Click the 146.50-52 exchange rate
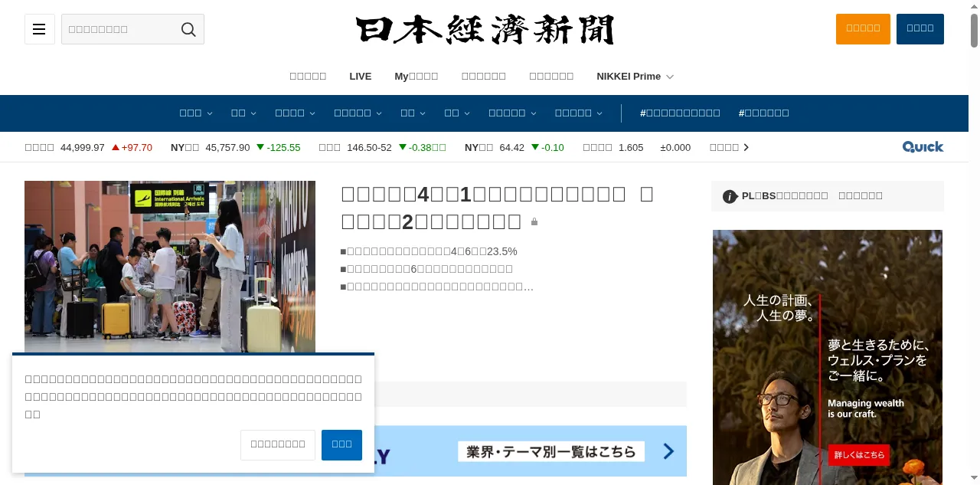Screen dimensions: 980x485 [369, 148]
